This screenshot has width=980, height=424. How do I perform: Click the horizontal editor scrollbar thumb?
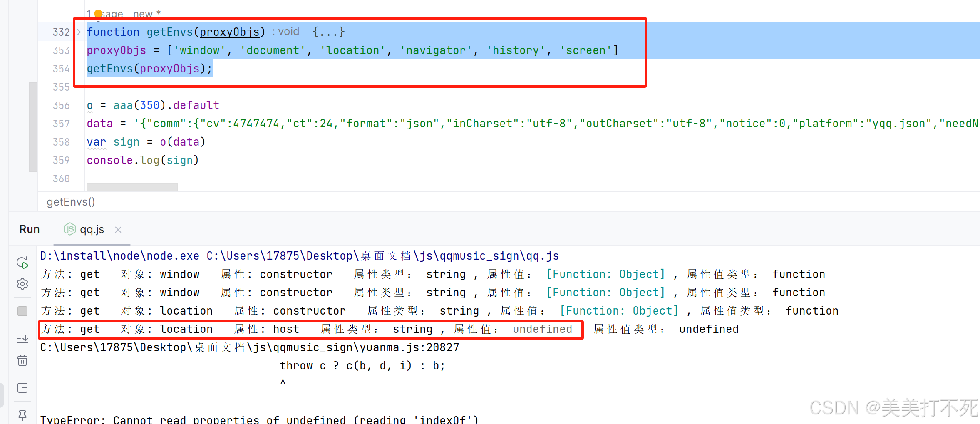click(132, 187)
